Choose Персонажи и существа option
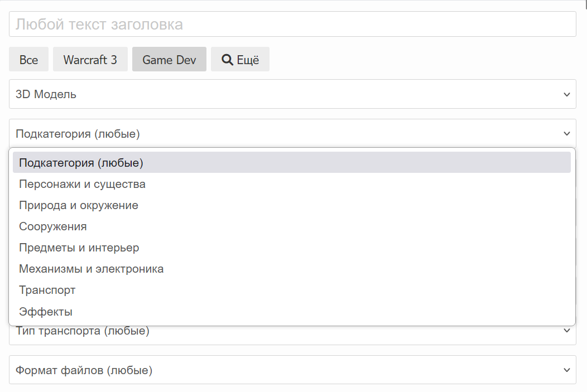Viewport: 587px width, 392px height. [82, 184]
